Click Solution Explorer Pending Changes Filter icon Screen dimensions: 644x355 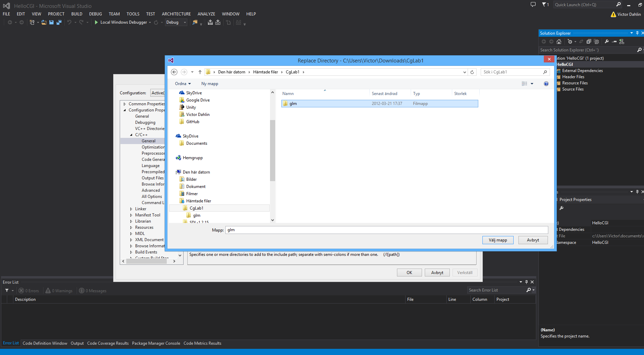pyautogui.click(x=570, y=42)
